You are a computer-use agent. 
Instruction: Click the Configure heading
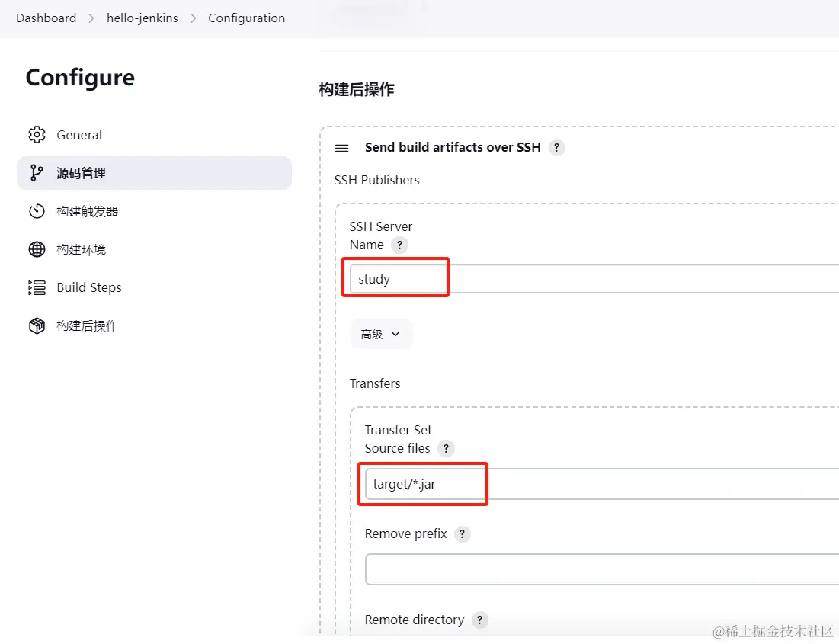click(80, 78)
